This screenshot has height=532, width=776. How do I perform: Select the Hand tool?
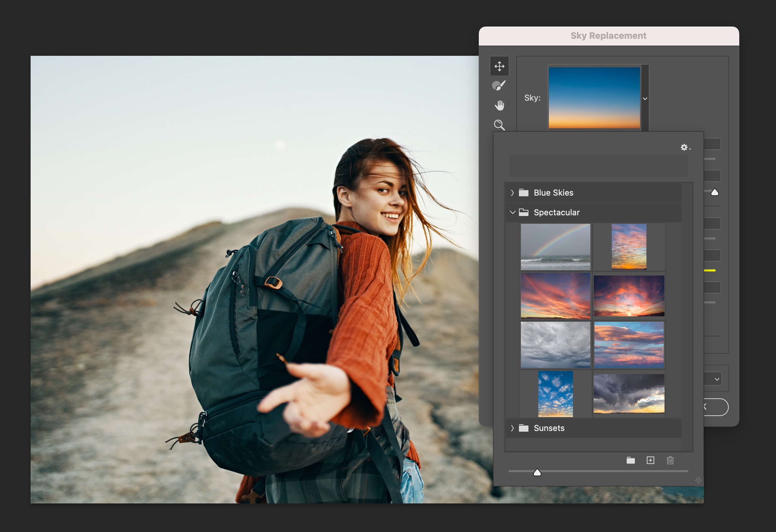[498, 105]
